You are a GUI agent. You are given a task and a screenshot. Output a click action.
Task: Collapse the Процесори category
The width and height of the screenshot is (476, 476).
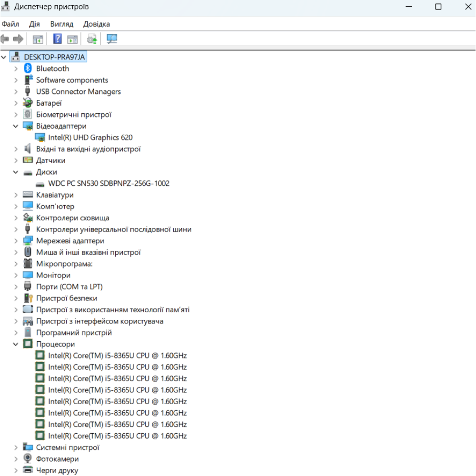(x=16, y=344)
